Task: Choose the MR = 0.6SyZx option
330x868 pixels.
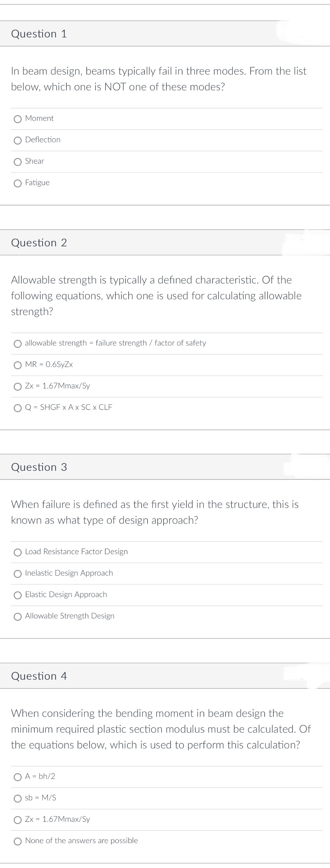Action: click(x=17, y=365)
